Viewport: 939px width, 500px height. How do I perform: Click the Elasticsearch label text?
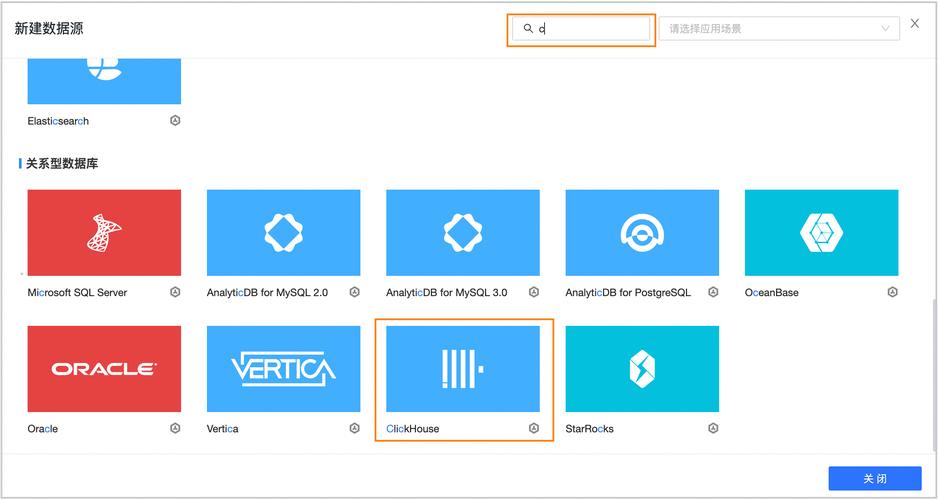58,121
